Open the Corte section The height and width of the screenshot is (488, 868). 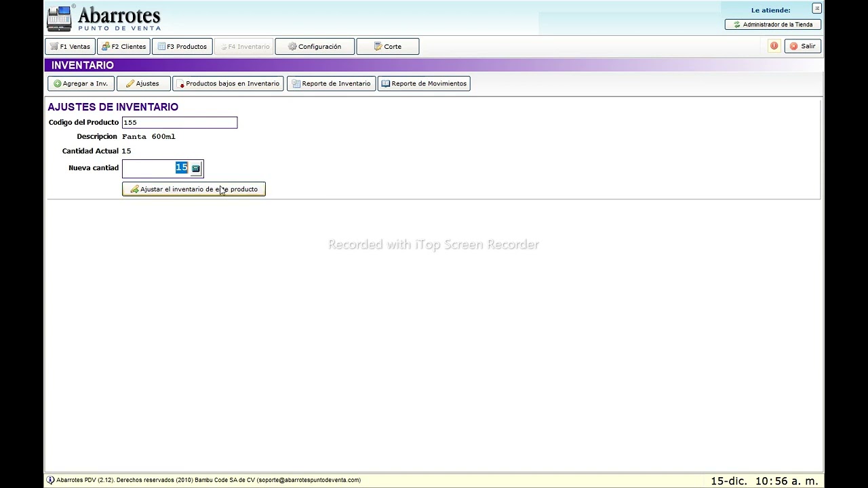coord(387,47)
